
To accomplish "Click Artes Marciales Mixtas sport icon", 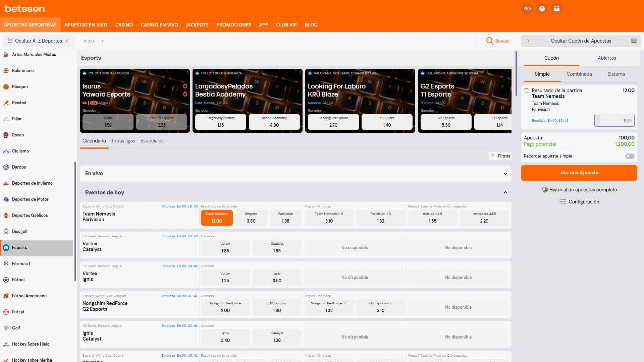I will click(x=6, y=54).
